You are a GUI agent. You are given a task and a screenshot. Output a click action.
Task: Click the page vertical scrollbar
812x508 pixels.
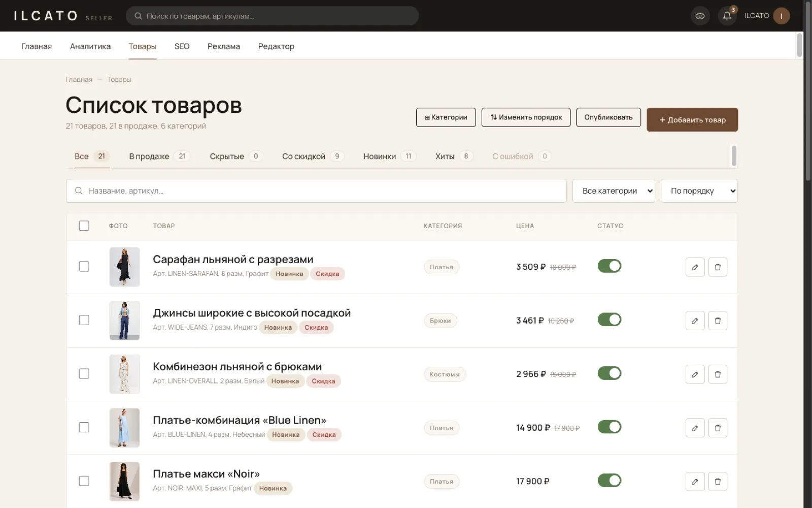808,91
